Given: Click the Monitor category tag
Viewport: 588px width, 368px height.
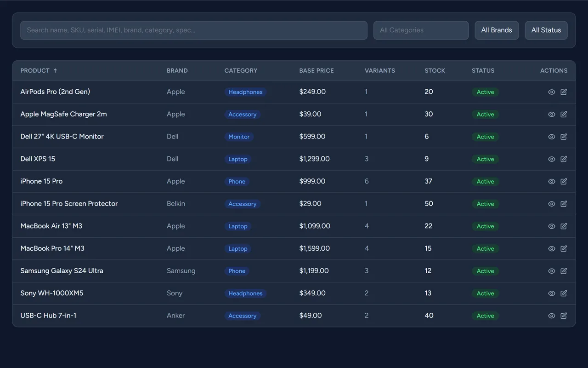Looking at the screenshot, I should (x=239, y=137).
